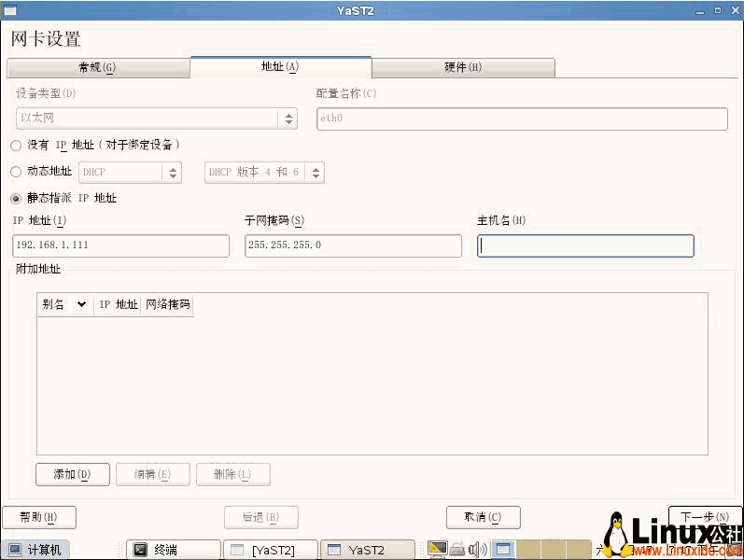
Task: Select 静态指派 IP 地址 radio button
Action: click(x=16, y=199)
